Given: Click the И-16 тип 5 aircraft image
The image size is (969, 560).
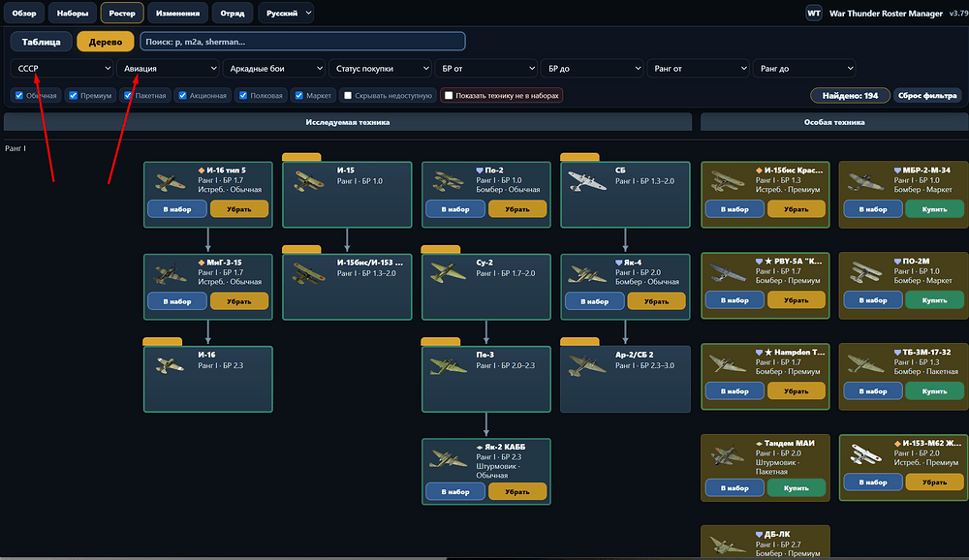Looking at the screenshot, I should pos(171,181).
